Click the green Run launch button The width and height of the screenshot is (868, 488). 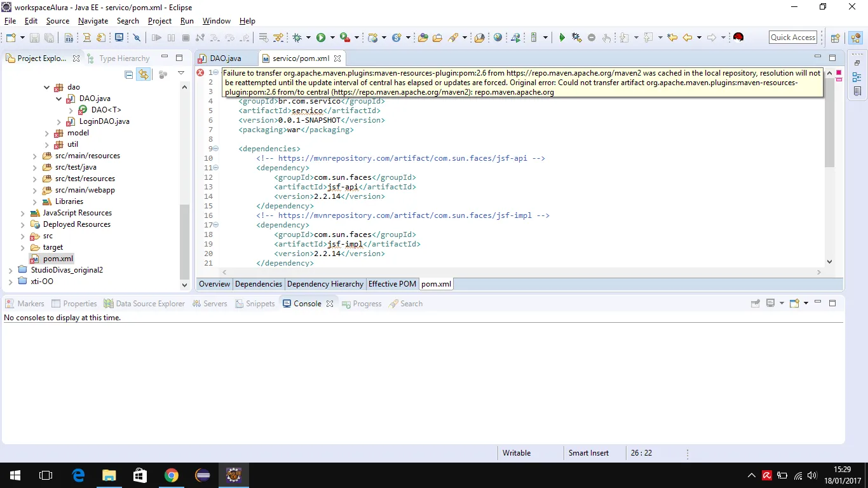coord(321,38)
